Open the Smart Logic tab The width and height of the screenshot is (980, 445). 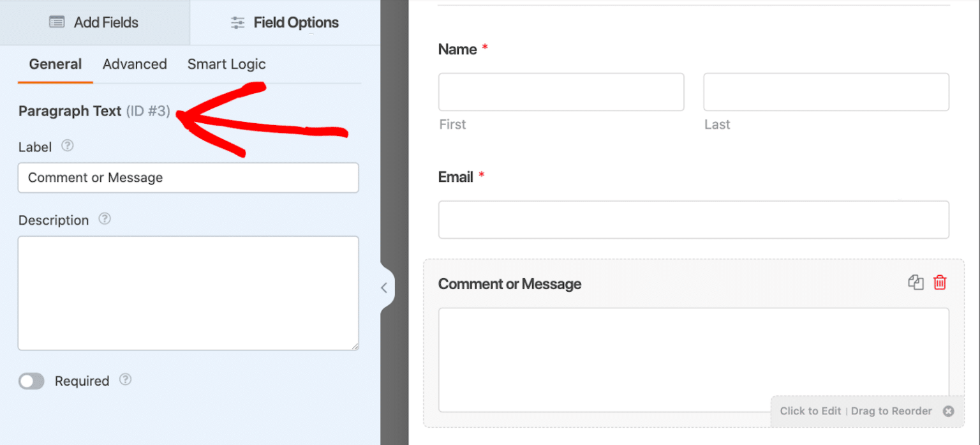[x=226, y=64]
